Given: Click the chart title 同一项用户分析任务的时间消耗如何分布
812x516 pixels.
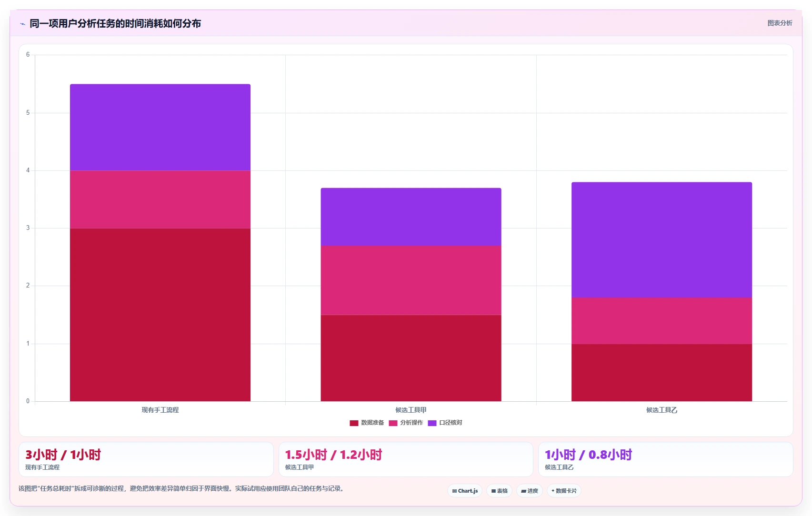Looking at the screenshot, I should [x=115, y=23].
